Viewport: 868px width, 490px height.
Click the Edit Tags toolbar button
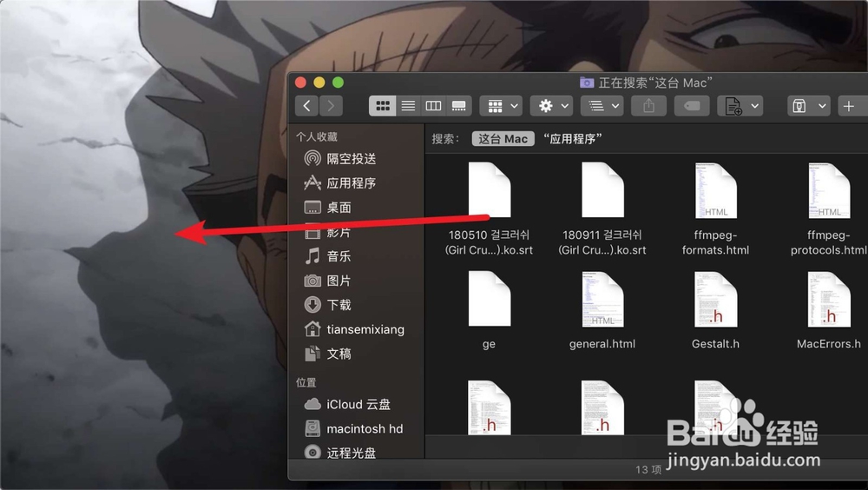(x=692, y=105)
